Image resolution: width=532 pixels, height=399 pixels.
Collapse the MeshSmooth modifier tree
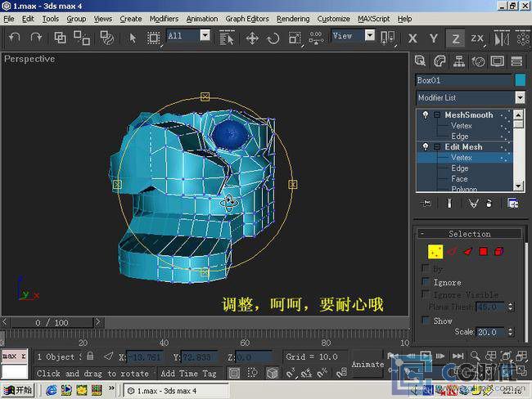(x=437, y=115)
